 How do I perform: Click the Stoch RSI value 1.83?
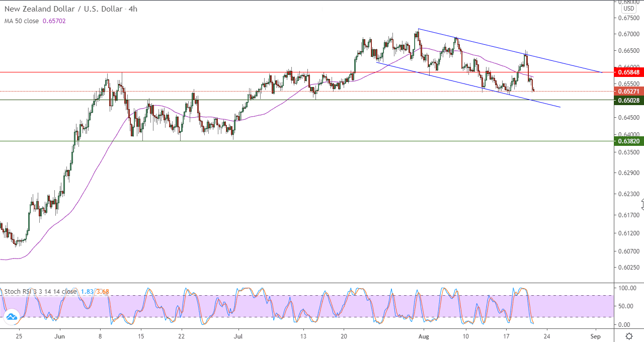(x=86, y=292)
